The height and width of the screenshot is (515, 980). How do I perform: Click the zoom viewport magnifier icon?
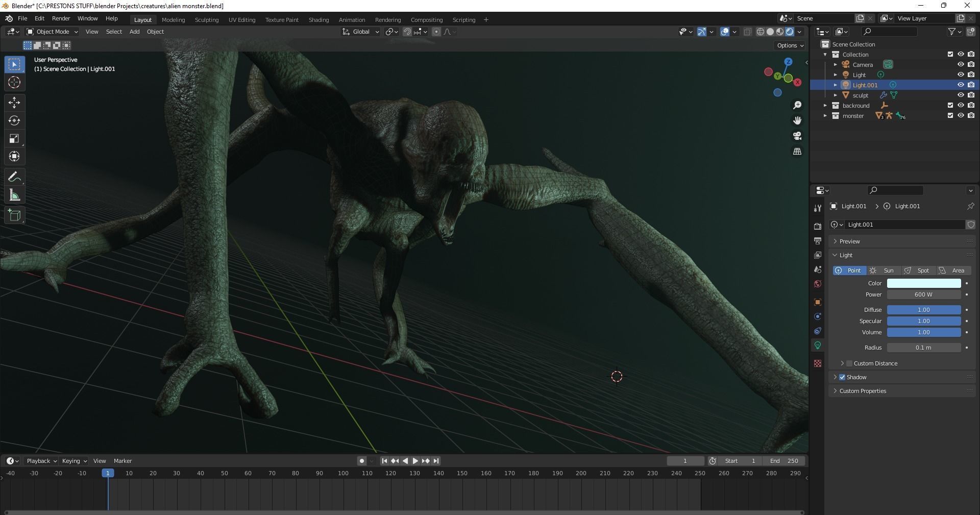(x=797, y=105)
